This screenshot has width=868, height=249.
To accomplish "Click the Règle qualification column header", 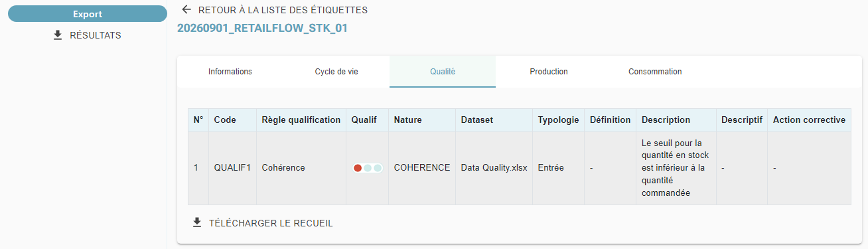I will coord(301,120).
